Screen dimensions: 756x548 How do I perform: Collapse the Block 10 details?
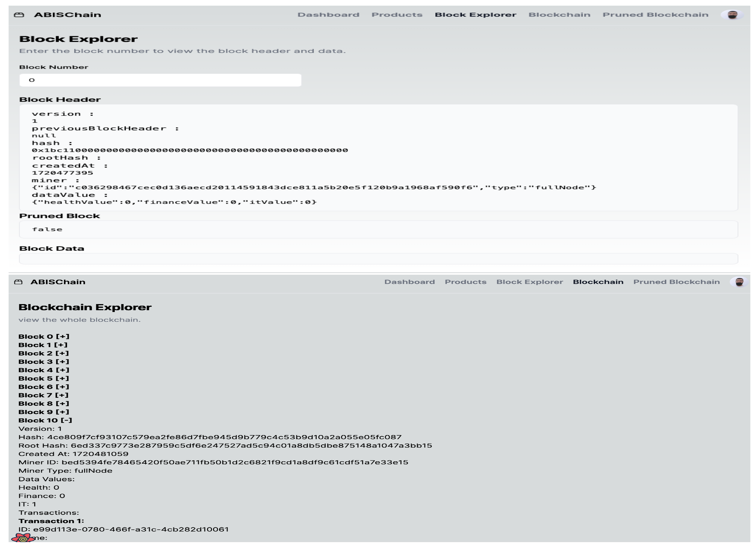coord(45,420)
